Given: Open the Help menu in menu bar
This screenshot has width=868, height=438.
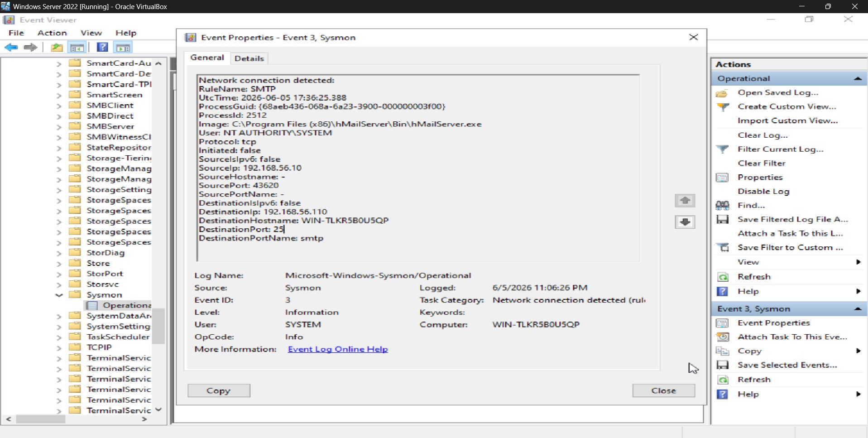Looking at the screenshot, I should 126,33.
